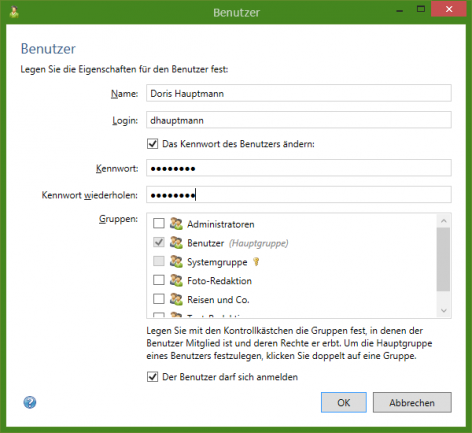Check the Administratoren group checkbox

[x=159, y=223]
